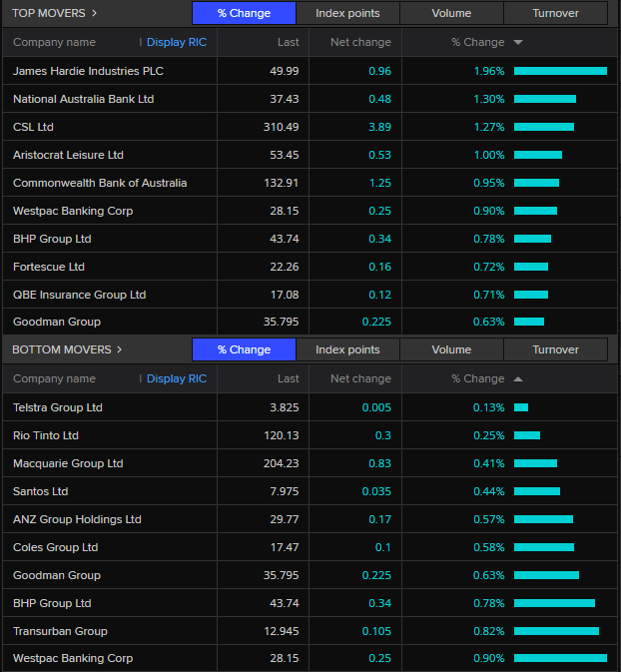Image resolution: width=621 pixels, height=672 pixels.
Task: Open National Australia Bank Ltd row
Action: (310, 99)
